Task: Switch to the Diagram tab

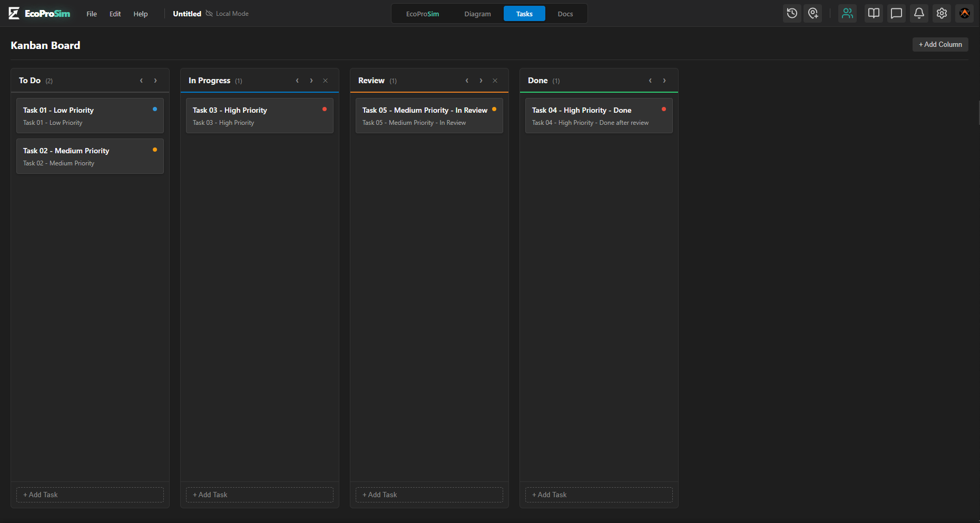Action: 477,14
